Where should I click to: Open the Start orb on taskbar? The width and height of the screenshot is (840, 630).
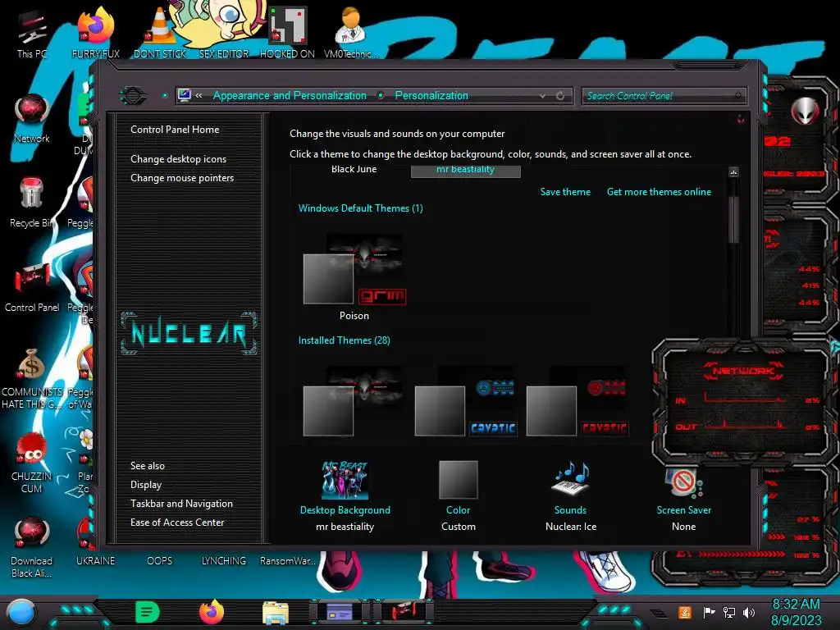click(21, 612)
